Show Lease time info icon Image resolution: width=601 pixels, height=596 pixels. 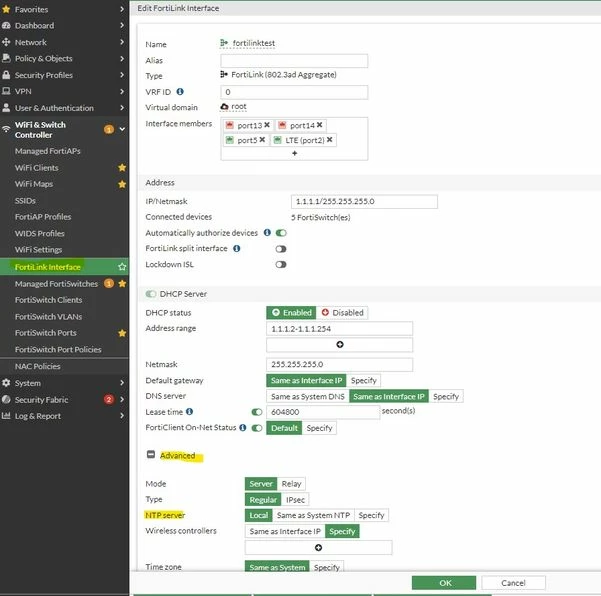tap(189, 411)
